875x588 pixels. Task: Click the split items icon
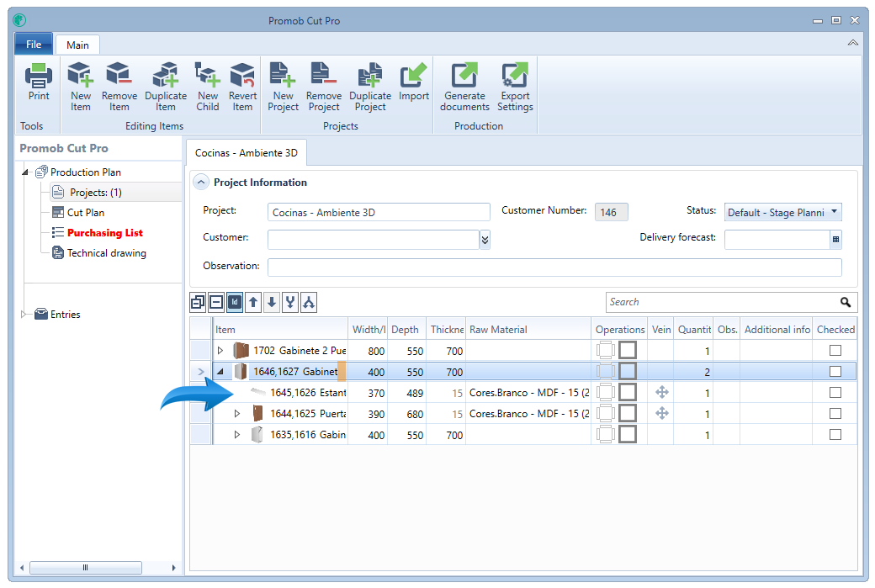pyautogui.click(x=309, y=302)
